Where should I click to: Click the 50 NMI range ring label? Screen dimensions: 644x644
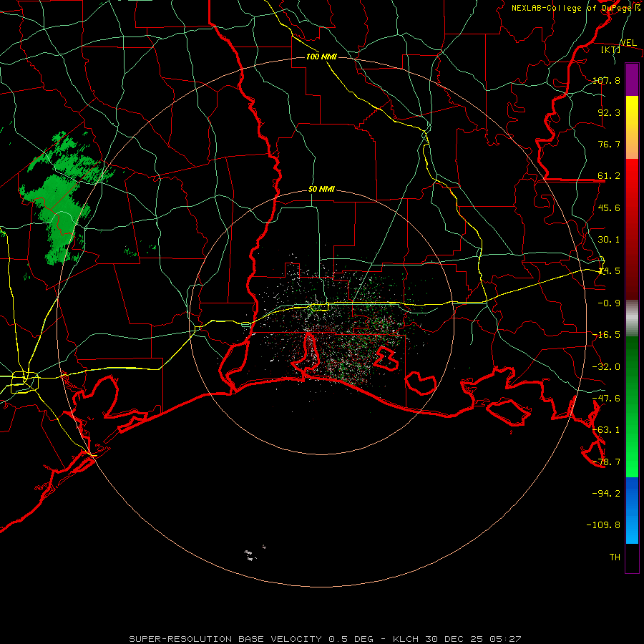(x=321, y=190)
